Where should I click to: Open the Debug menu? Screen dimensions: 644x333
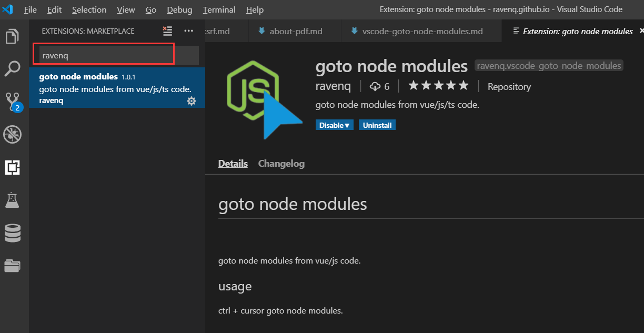point(179,9)
